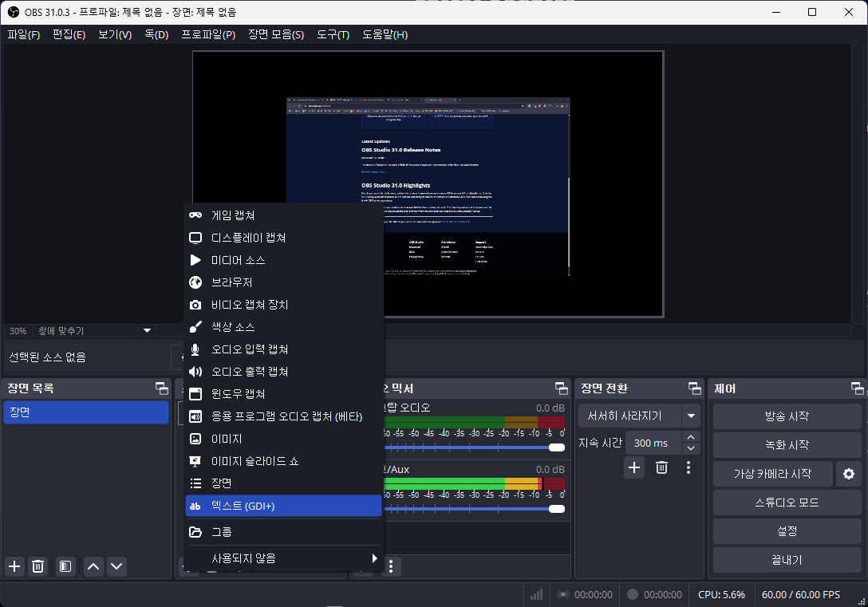
Task: Open virtual camera settings gear
Action: pos(849,474)
